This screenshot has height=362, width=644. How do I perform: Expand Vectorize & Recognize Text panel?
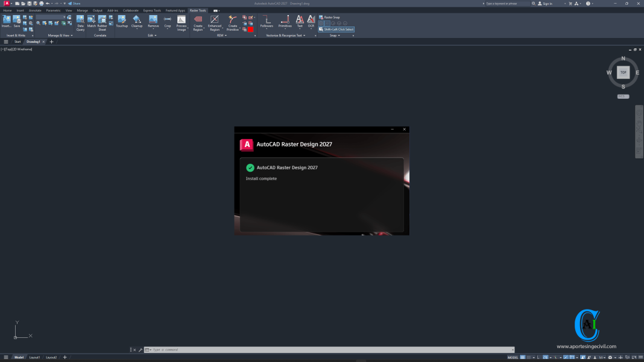tap(285, 36)
